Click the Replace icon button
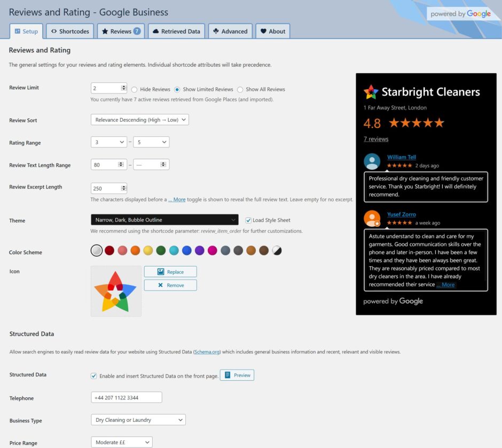This screenshot has width=502, height=448. [170, 272]
